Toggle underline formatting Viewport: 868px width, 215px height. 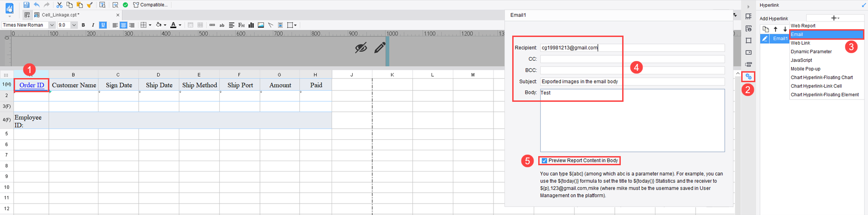tap(103, 25)
